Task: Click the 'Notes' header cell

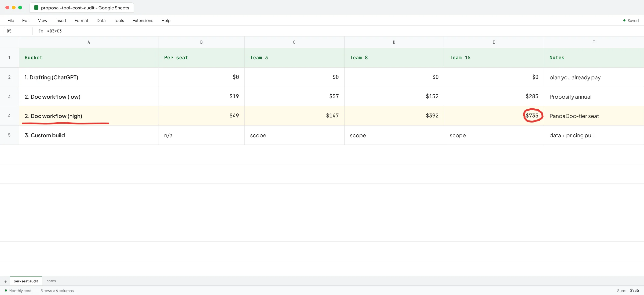Action: pos(594,58)
